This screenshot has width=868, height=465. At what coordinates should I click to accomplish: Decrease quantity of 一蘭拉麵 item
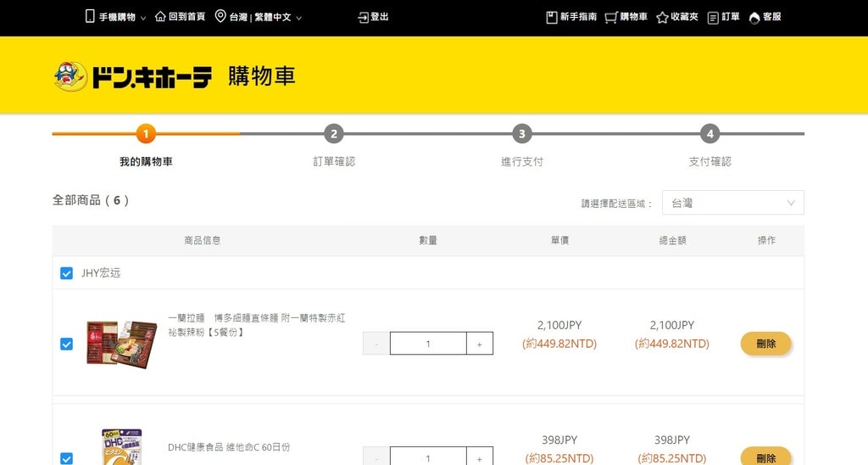(376, 344)
